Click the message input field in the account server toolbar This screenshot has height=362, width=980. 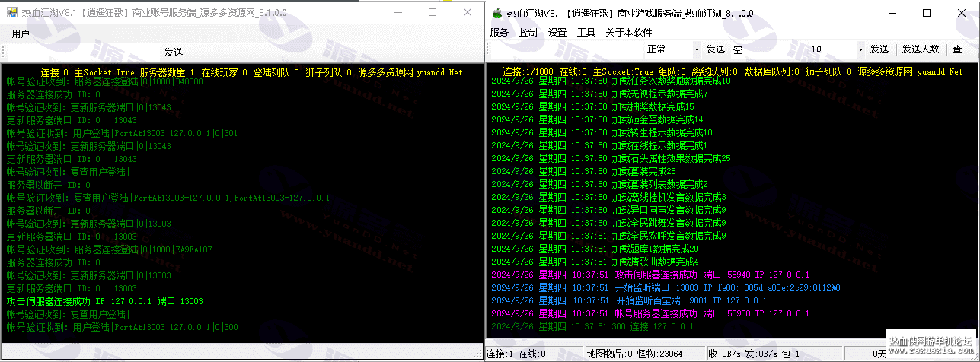click(82, 52)
